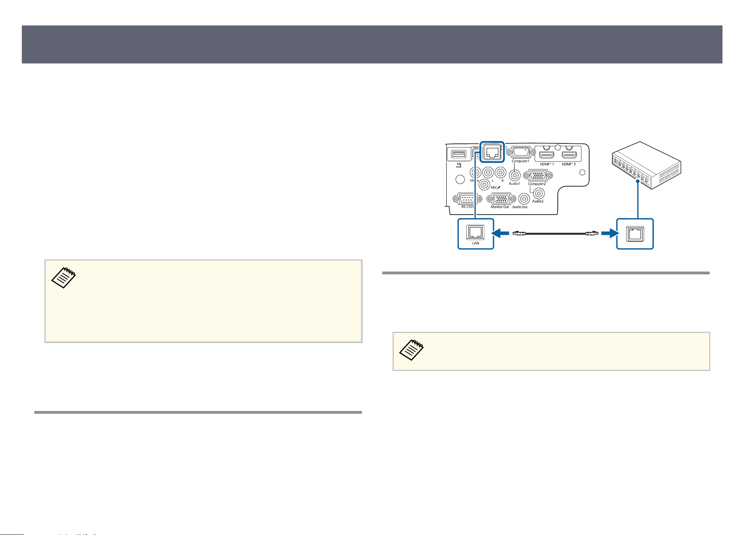The image size is (756, 535).
Task: Select the HDMI 1 port
Action: [x=547, y=155]
